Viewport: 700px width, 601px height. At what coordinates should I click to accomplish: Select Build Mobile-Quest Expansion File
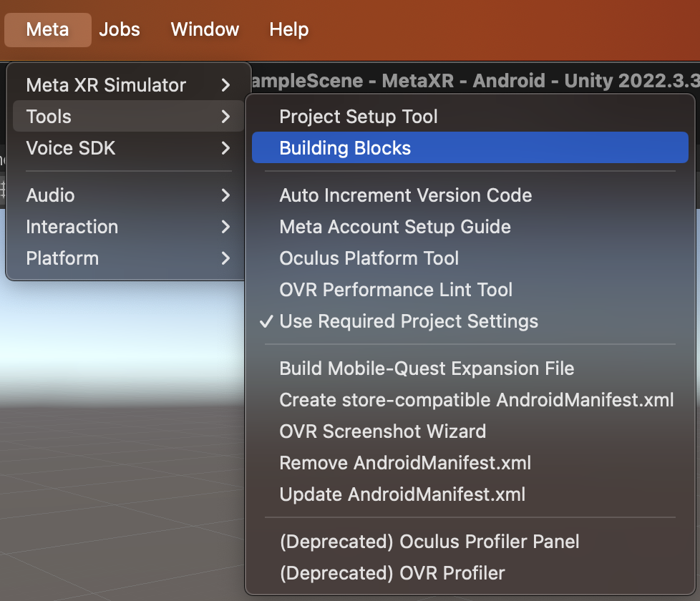pos(427,368)
